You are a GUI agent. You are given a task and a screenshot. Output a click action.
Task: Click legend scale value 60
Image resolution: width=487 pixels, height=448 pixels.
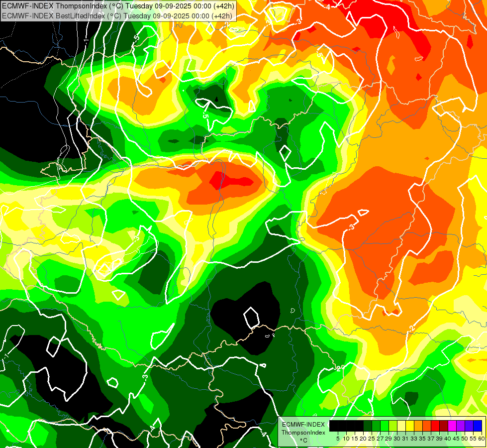tap(482, 439)
